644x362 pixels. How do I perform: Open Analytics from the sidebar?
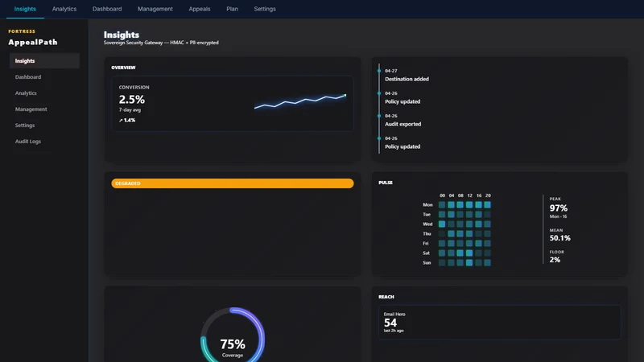44,93
